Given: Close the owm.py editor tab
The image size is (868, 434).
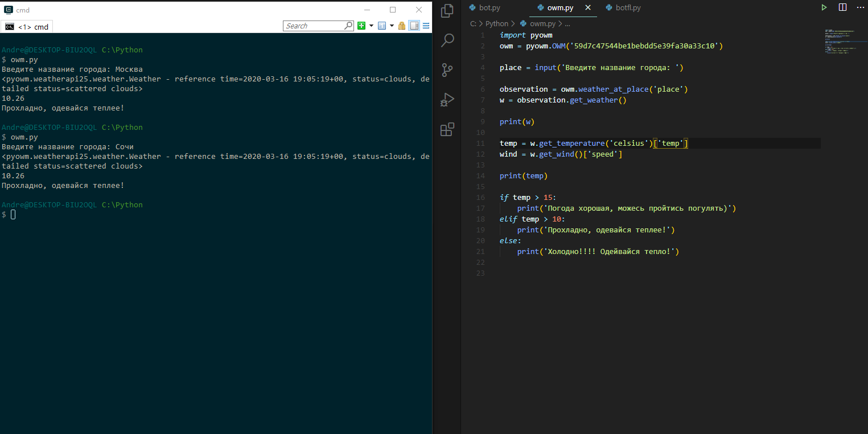Looking at the screenshot, I should (588, 8).
